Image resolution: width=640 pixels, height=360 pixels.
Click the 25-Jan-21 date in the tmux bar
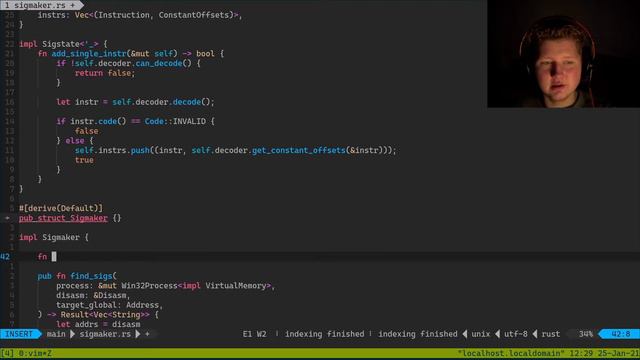tap(619, 353)
